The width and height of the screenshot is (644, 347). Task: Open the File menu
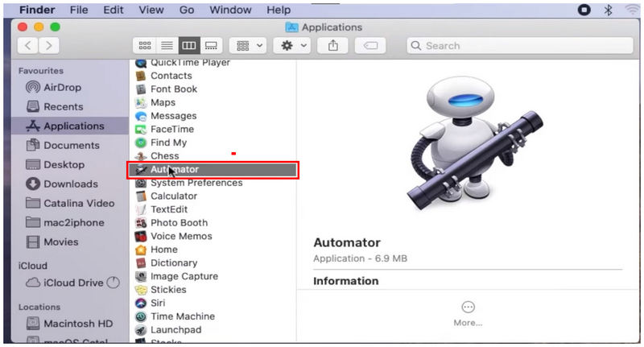click(79, 10)
